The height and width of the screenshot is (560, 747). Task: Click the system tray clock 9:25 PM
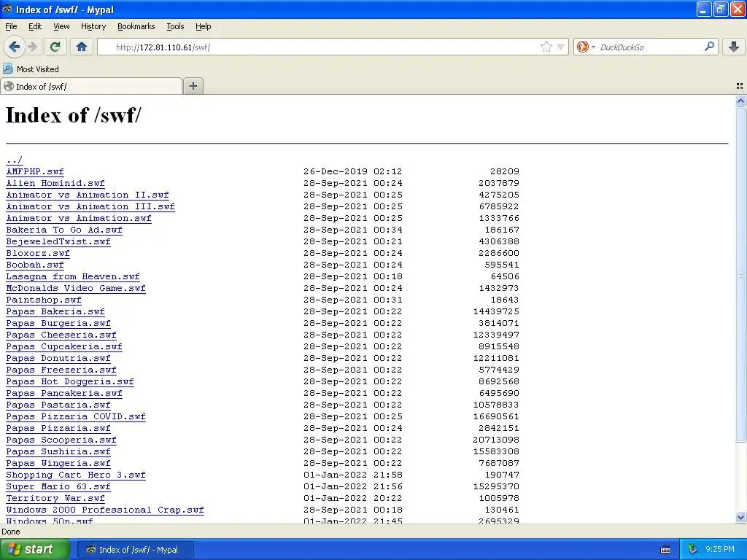pyautogui.click(x=719, y=550)
